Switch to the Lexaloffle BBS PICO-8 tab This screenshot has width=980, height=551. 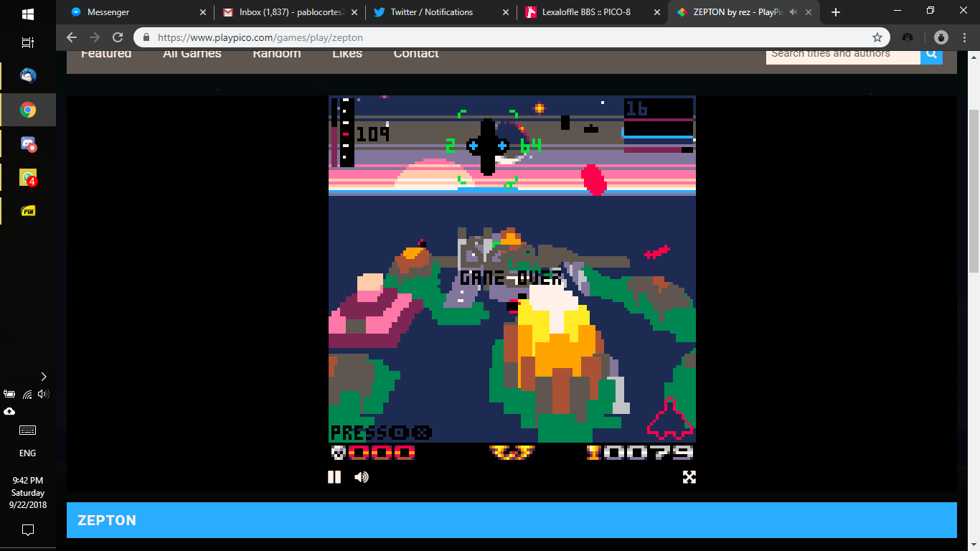coord(593,12)
